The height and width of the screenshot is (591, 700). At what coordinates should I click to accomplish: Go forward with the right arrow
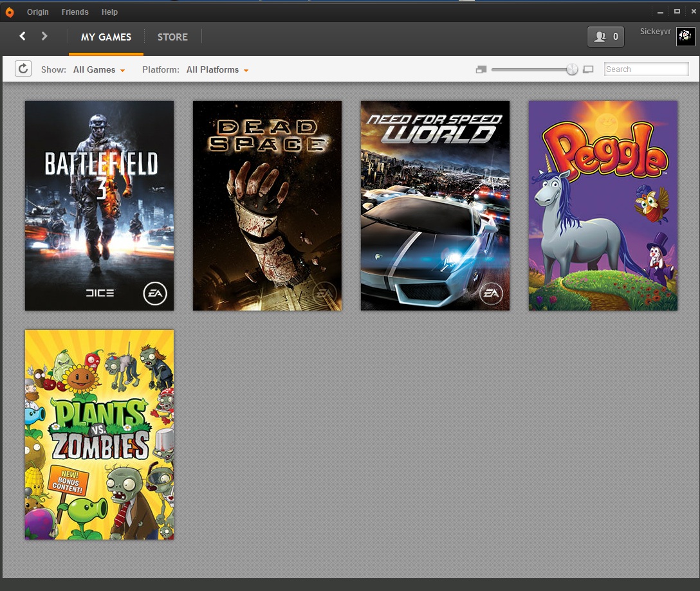44,37
